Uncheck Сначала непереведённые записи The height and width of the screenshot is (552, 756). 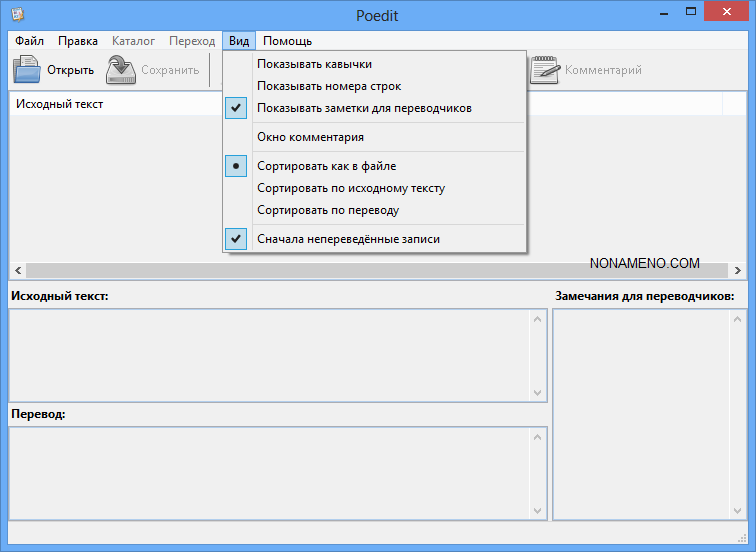pos(348,239)
